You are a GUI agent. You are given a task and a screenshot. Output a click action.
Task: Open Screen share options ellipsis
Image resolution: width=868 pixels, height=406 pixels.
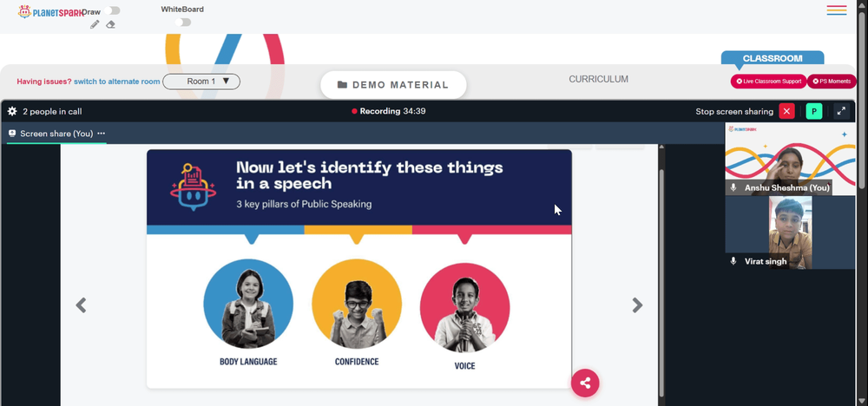[102, 134]
